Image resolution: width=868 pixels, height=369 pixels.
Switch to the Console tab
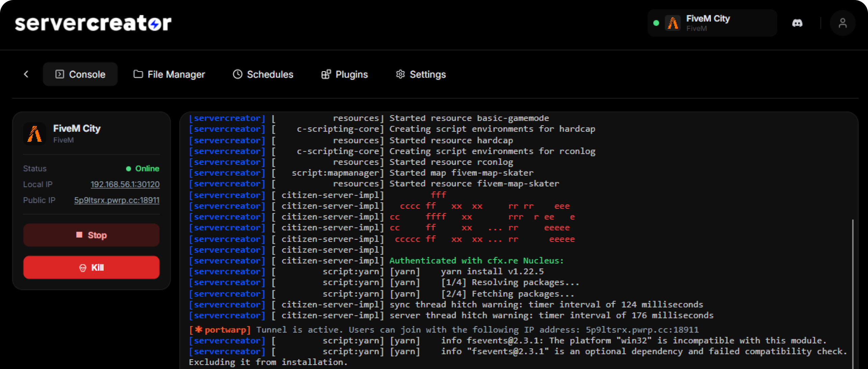click(80, 74)
